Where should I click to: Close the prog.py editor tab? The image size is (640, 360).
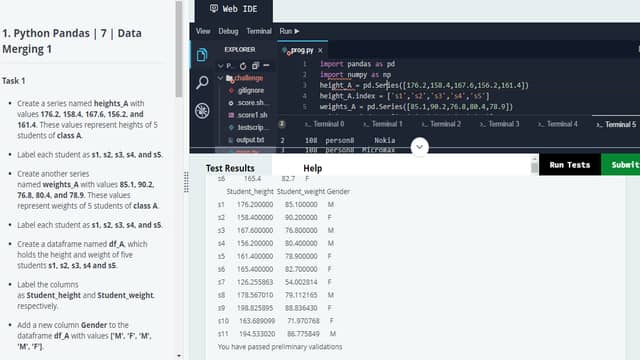pos(320,50)
